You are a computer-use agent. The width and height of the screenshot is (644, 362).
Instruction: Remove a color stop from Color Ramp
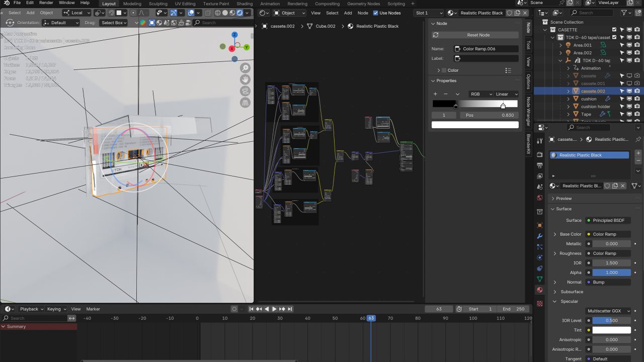tap(445, 94)
